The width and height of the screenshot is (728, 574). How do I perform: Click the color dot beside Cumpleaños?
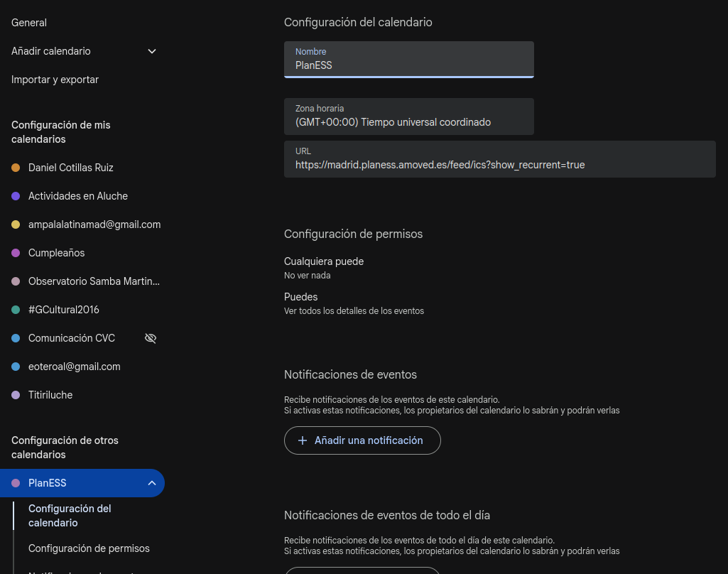(x=16, y=253)
